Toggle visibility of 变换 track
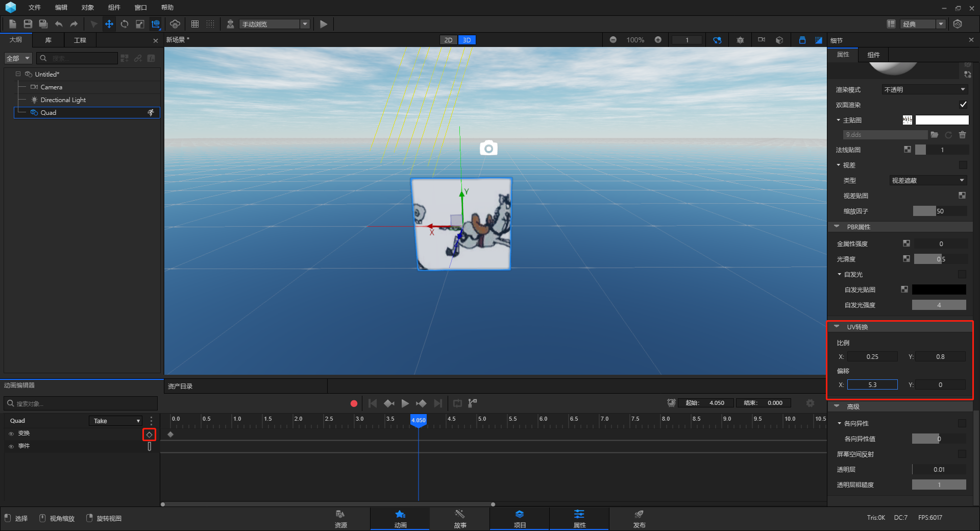Image resolution: width=980 pixels, height=531 pixels. (x=11, y=433)
